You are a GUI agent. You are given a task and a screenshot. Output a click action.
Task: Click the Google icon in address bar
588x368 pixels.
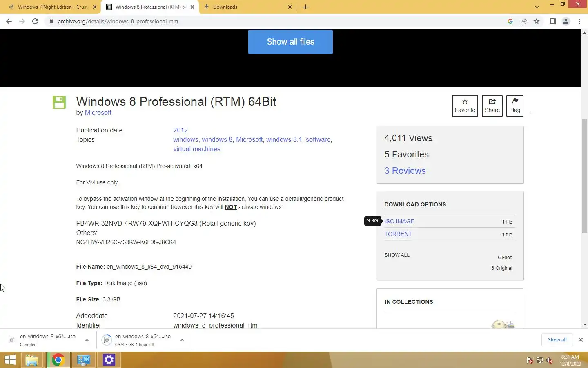[x=510, y=21]
